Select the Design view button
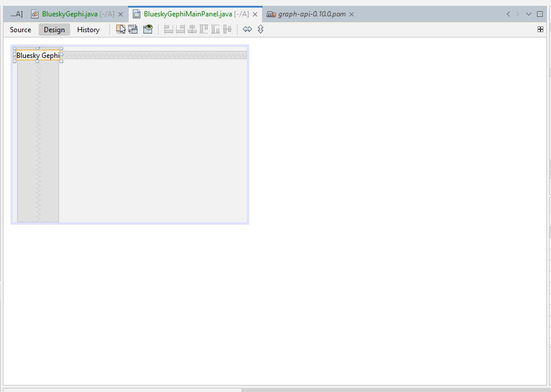 [54, 29]
